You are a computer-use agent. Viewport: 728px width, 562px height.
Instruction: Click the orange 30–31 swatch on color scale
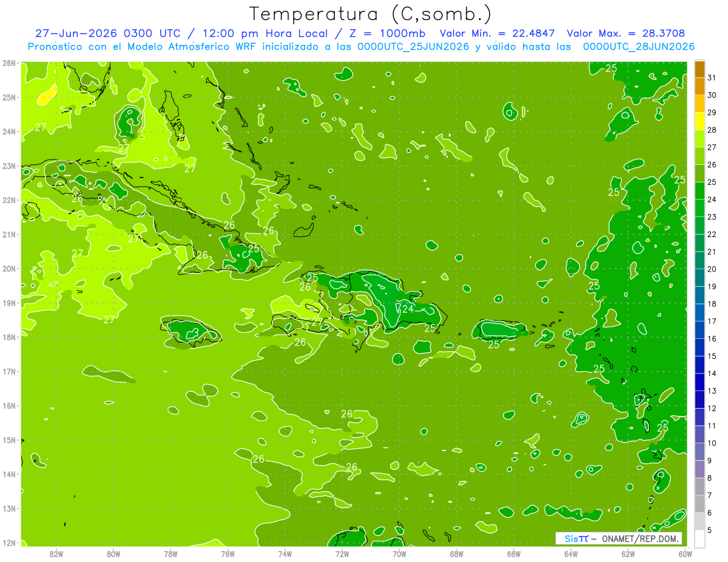[699, 87]
